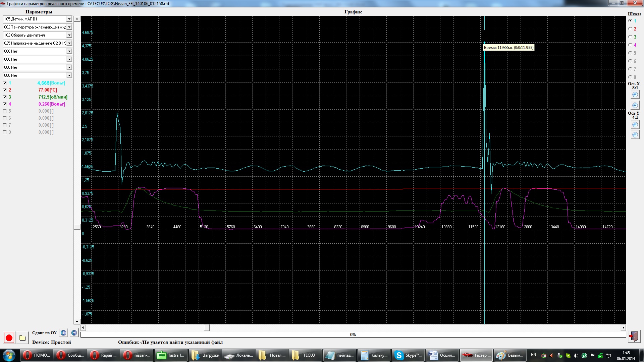Switch to the Тестер taskbar app
Image resolution: width=644 pixels, height=362 pixels.
tap(476, 355)
